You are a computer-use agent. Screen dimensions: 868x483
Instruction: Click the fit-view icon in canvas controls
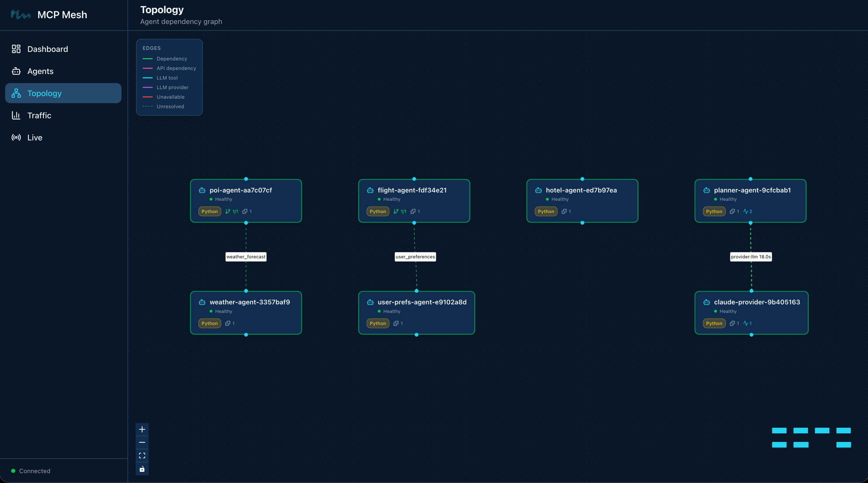pos(142,455)
